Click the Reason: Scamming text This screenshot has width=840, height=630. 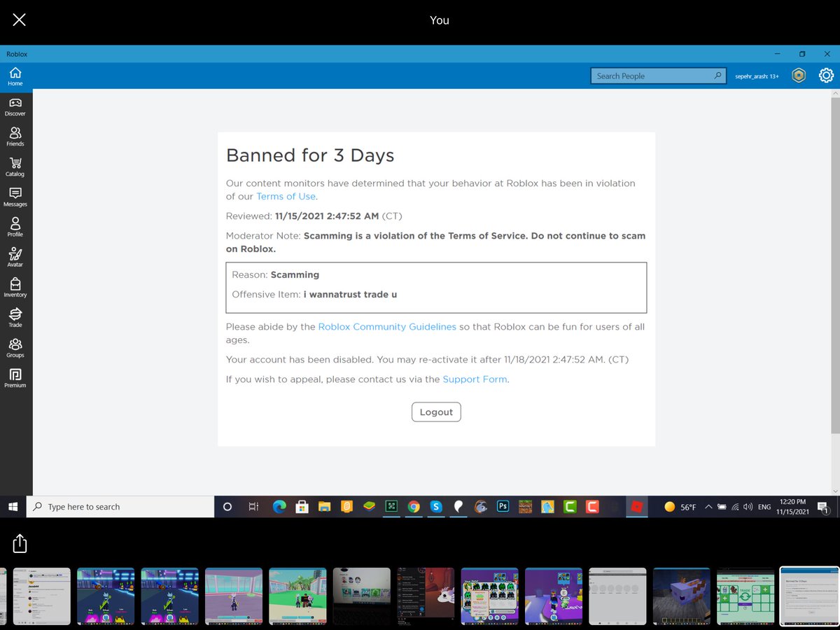(x=275, y=275)
